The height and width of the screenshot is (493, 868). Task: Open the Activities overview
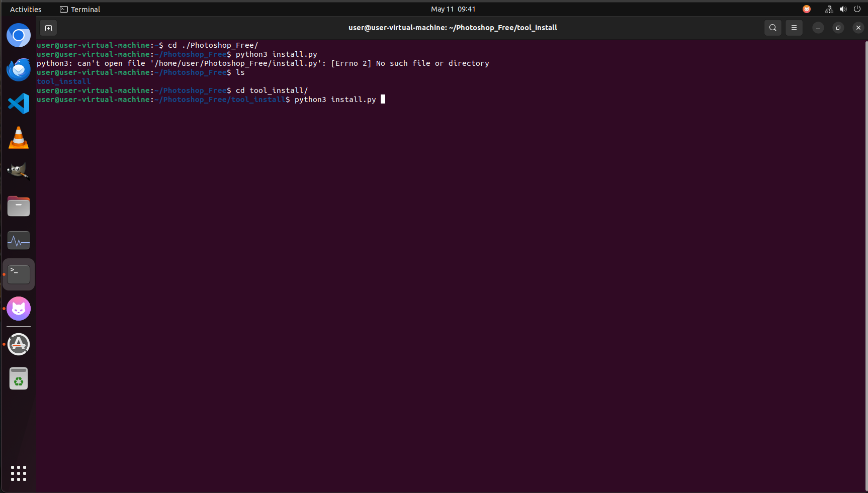click(26, 9)
